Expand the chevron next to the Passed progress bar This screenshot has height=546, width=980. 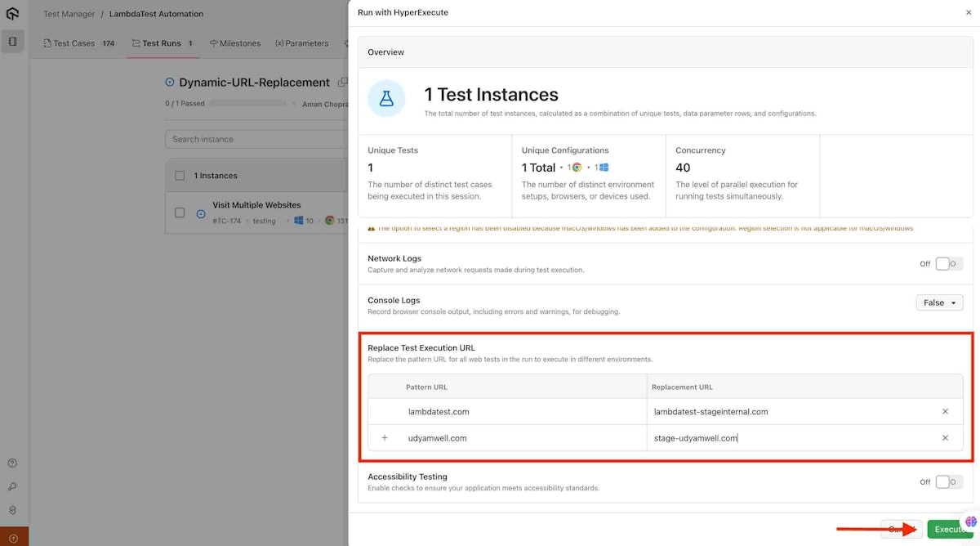[x=295, y=104]
